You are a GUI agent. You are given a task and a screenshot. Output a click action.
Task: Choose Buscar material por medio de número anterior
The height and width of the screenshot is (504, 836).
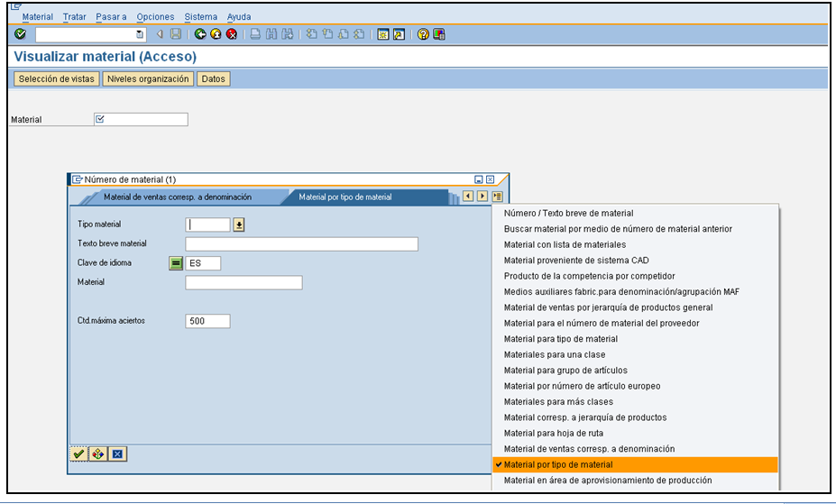(635, 229)
